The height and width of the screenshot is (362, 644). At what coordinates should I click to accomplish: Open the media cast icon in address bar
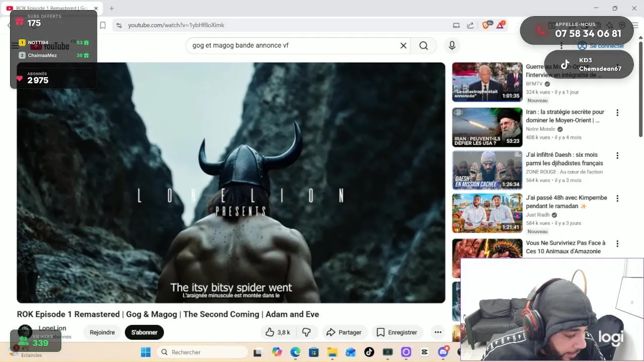456,25
